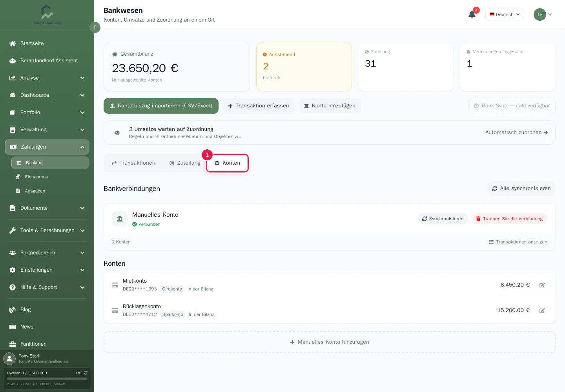Click the Tools & Berechnungen wrench icon
565x392 pixels.
[x=13, y=230]
